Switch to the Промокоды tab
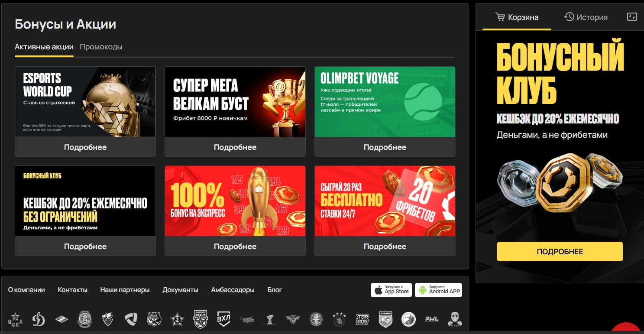The height and width of the screenshot is (334, 644). [x=101, y=47]
